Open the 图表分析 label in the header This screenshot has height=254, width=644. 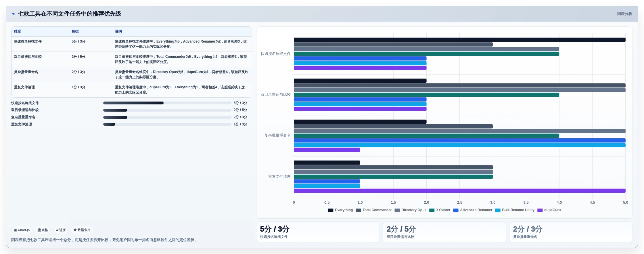click(x=624, y=14)
